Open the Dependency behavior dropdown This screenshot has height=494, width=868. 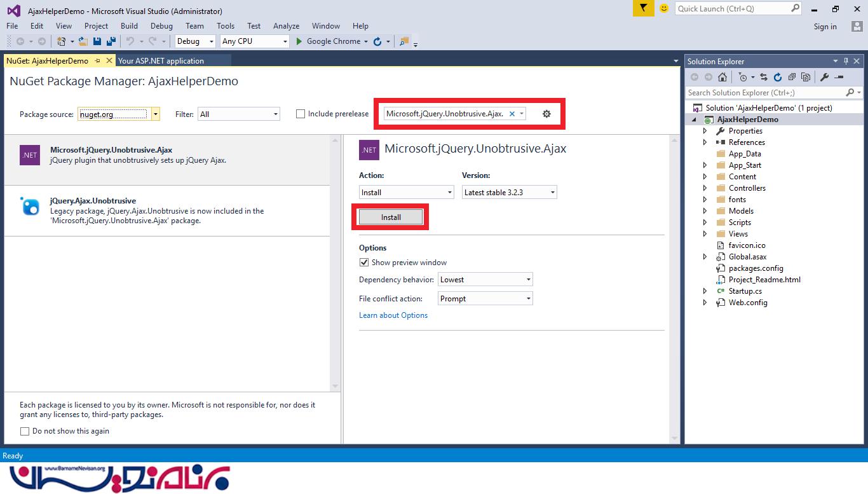coord(485,280)
